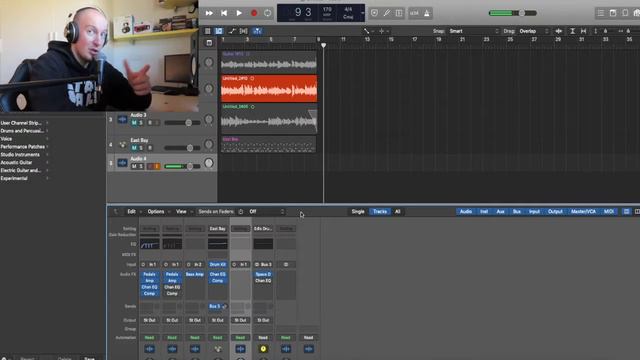Toggle the Aux channel filter button

500,211
